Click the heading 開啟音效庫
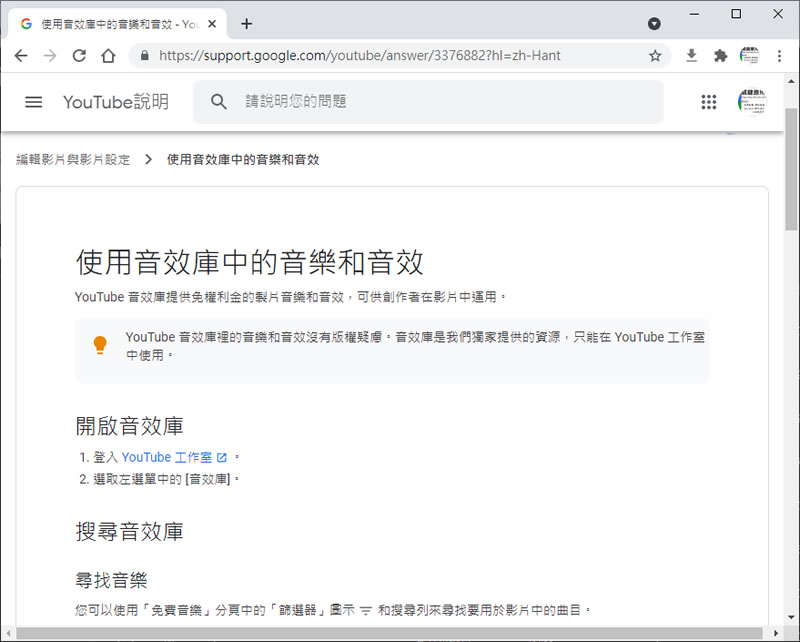The height and width of the screenshot is (642, 800). [130, 426]
